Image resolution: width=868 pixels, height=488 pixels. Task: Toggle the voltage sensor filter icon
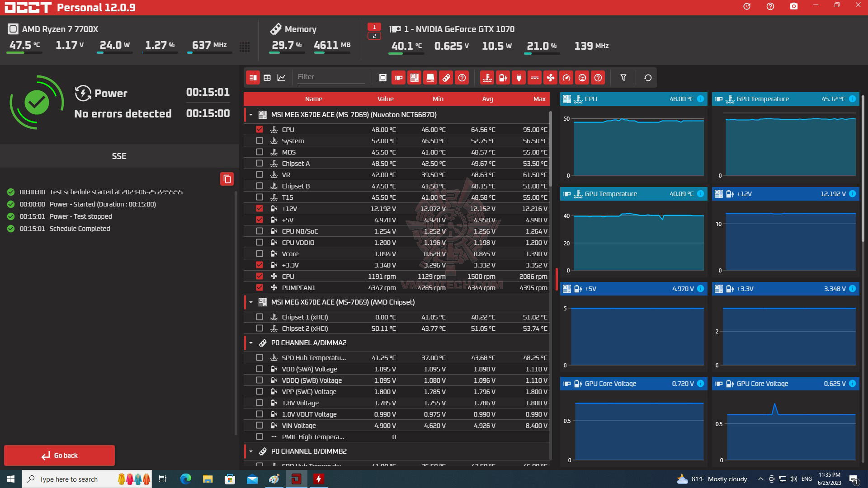click(503, 78)
